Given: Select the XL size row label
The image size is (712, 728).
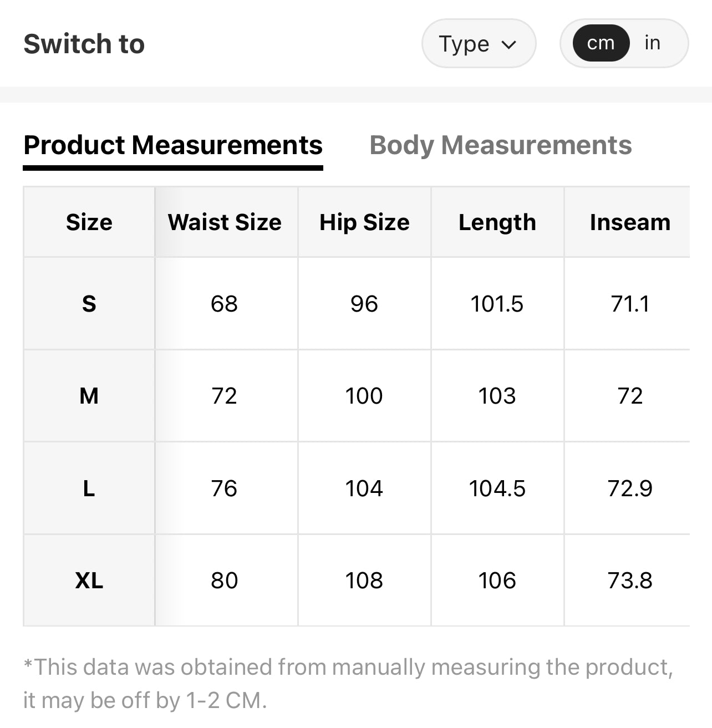Looking at the screenshot, I should click(x=89, y=581).
